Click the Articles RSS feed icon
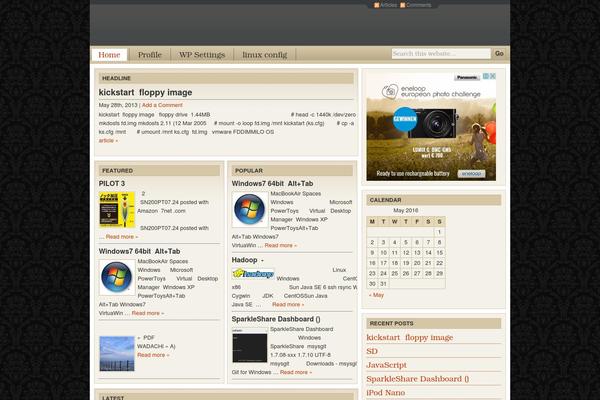The width and height of the screenshot is (600, 400). pos(377,5)
